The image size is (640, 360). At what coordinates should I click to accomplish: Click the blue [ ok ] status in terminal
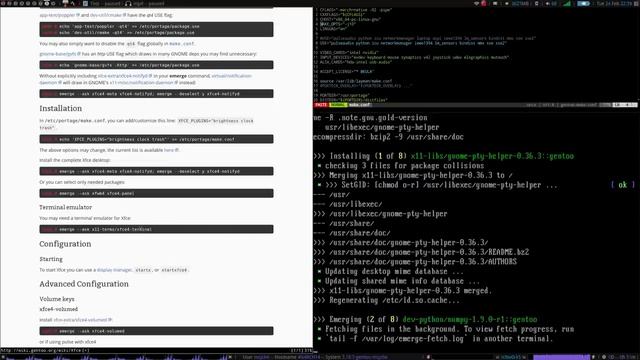click(x=622, y=185)
